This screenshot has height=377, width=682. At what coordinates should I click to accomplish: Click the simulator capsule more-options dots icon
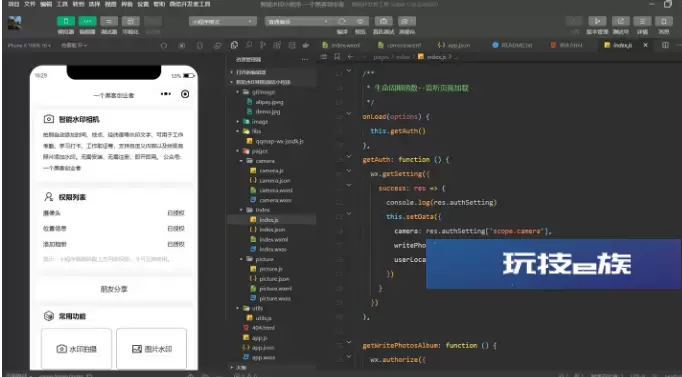pyautogui.click(x=166, y=94)
